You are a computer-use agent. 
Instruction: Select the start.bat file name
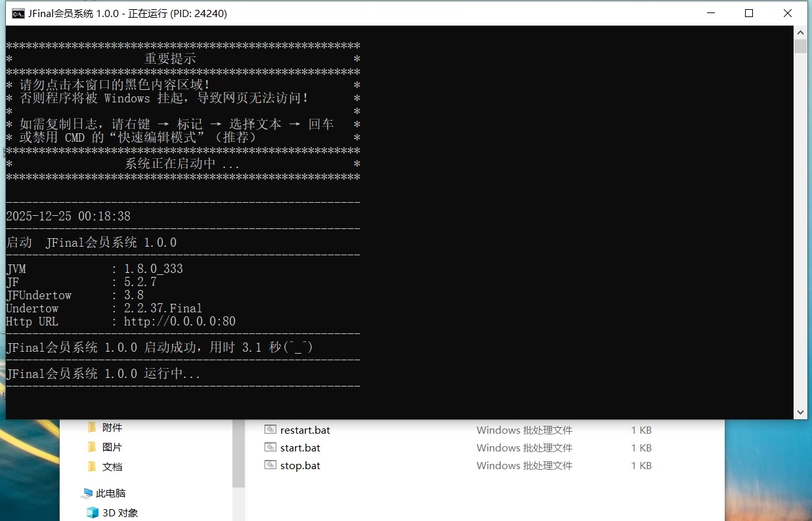(x=300, y=448)
